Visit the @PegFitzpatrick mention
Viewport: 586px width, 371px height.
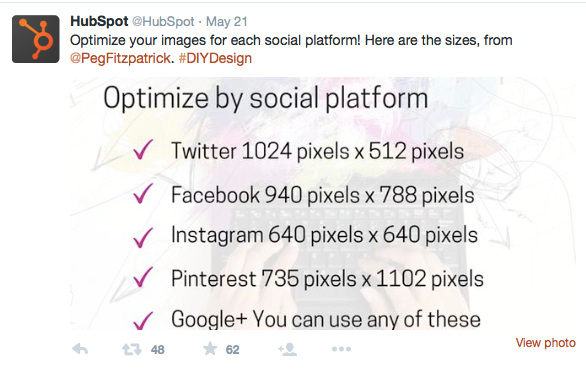pyautogui.click(x=120, y=58)
